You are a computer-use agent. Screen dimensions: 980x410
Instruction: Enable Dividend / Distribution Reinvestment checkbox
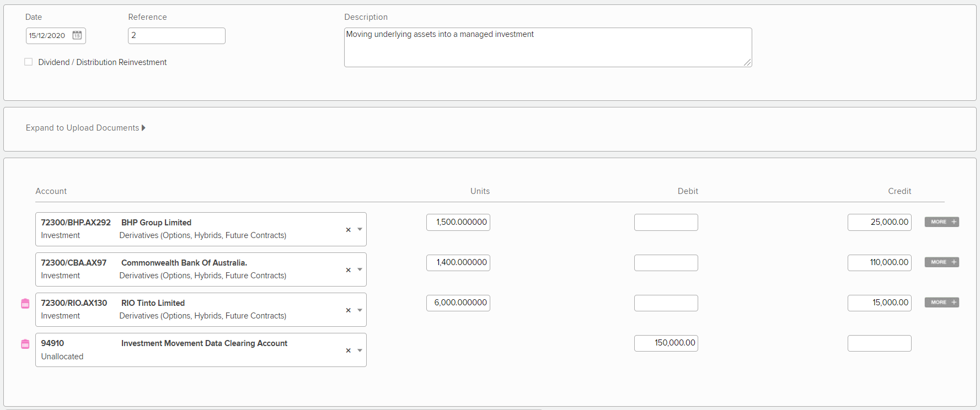(x=29, y=62)
